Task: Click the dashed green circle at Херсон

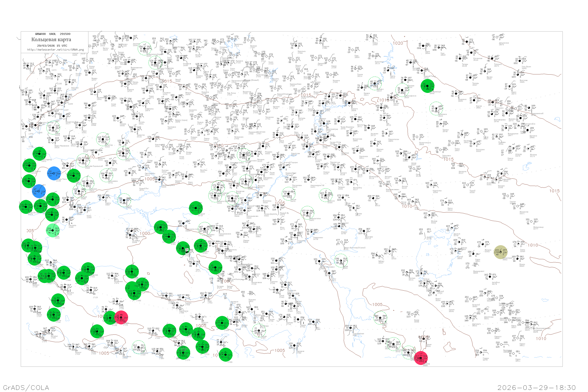Action: click(124, 200)
